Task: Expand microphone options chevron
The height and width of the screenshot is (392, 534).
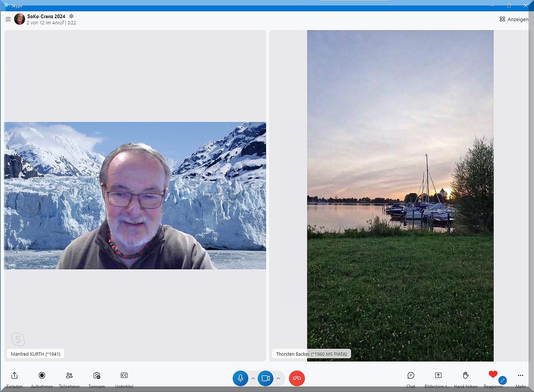Action: click(253, 378)
